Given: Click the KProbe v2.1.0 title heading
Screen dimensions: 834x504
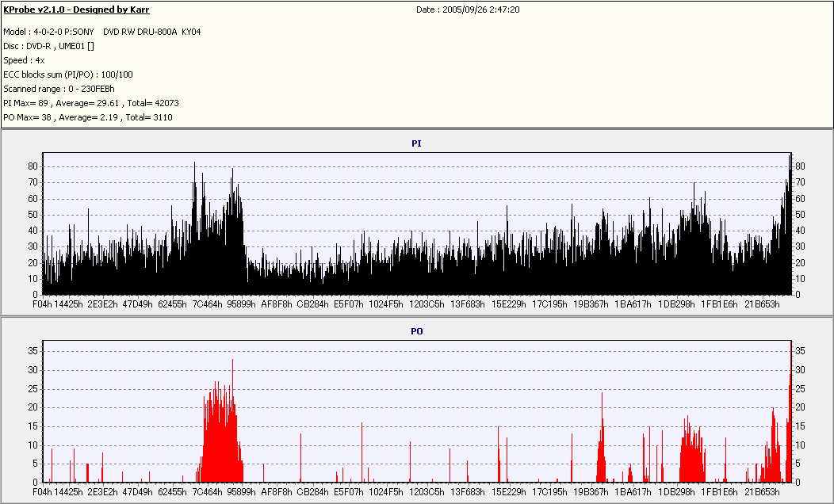Looking at the screenshot, I should click(77, 10).
